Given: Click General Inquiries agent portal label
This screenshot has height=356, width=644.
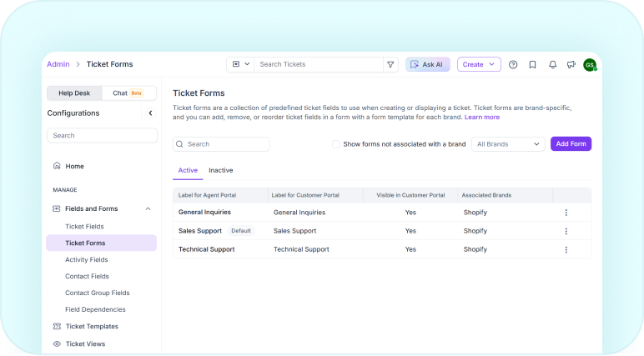Looking at the screenshot, I should [x=204, y=212].
